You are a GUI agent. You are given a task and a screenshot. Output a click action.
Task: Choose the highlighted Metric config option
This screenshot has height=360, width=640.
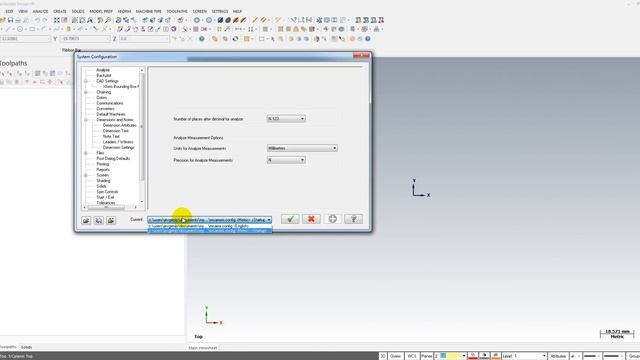[x=210, y=231]
